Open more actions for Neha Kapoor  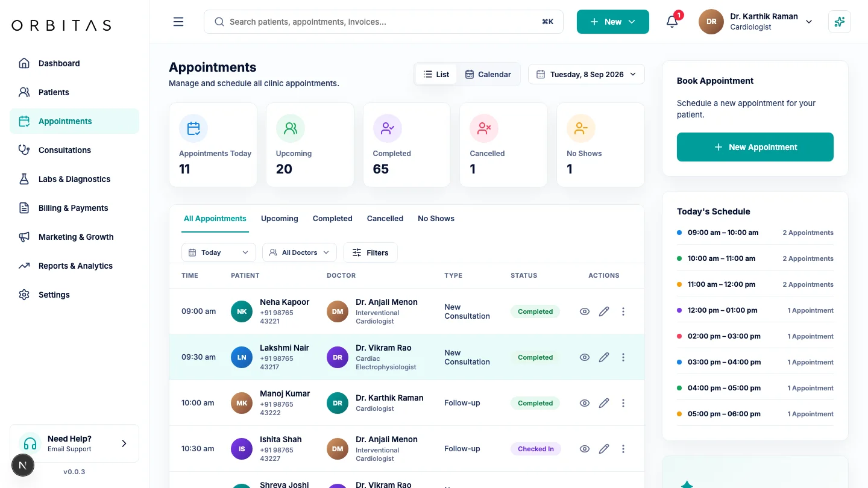[623, 311]
